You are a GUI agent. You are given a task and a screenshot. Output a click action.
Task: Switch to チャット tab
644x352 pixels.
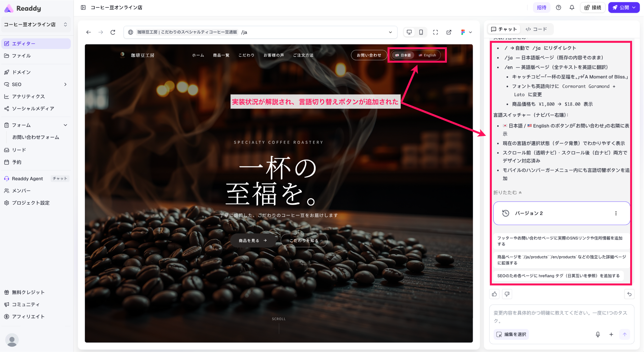tap(504, 29)
